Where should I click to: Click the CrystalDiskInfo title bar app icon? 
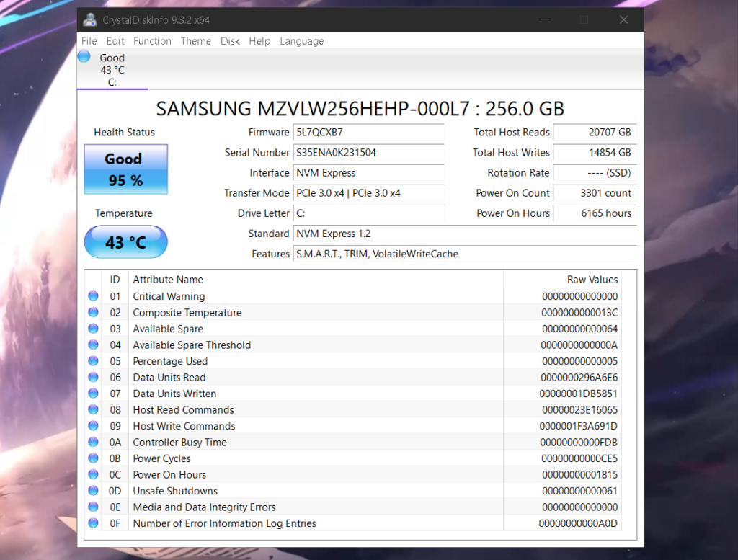(89, 19)
